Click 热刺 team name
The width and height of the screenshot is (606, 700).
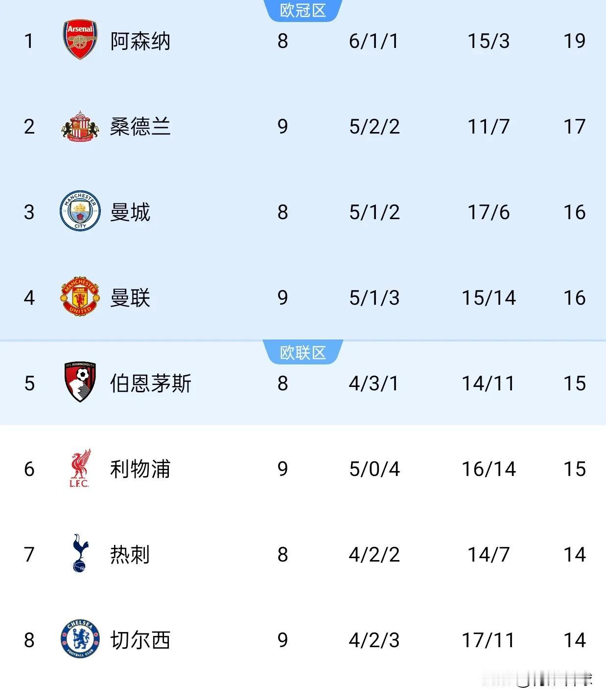click(x=130, y=555)
